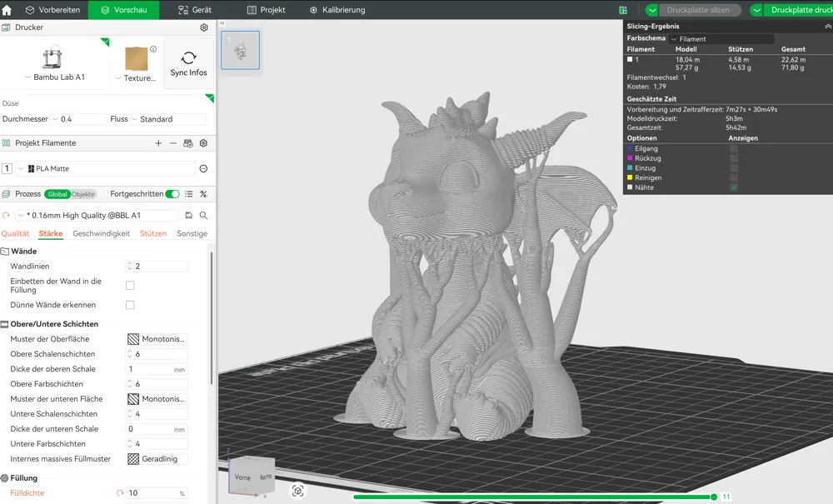Select the Qualität settings tab
Image resolution: width=833 pixels, height=504 pixels.
coord(15,233)
